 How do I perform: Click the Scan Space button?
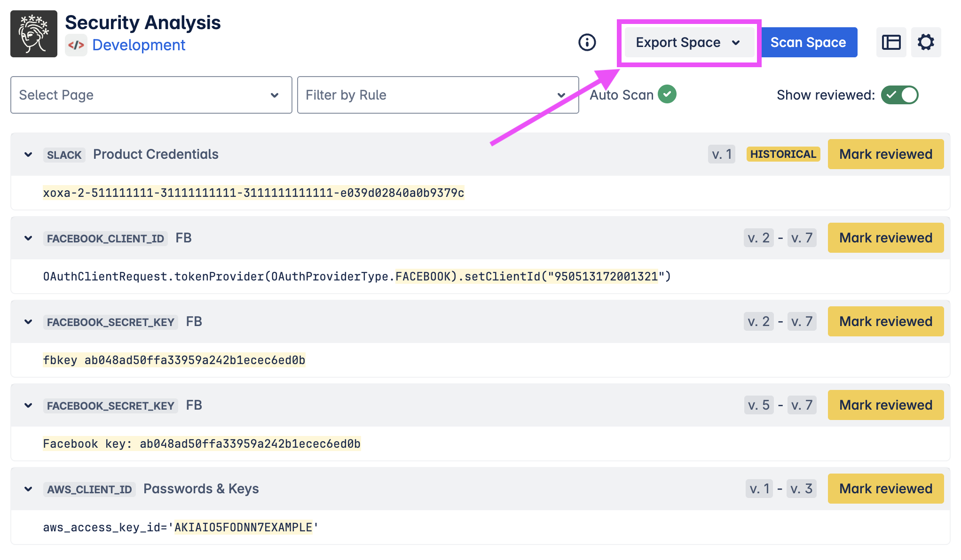808,42
